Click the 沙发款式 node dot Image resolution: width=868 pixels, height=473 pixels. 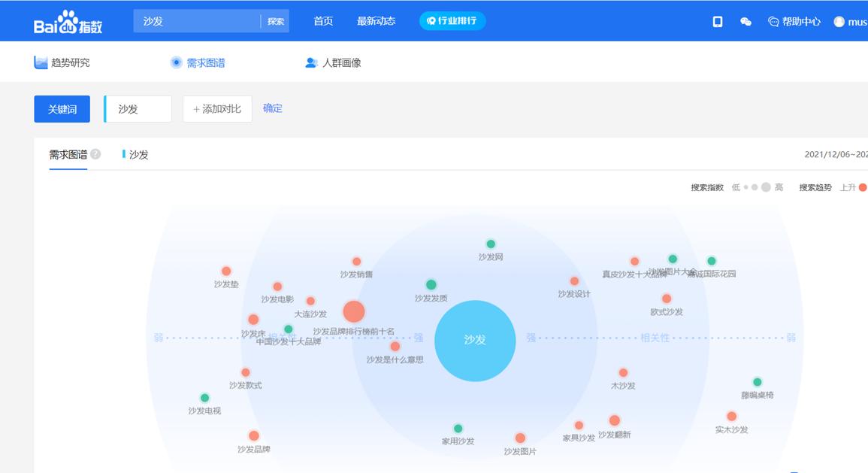(245, 372)
